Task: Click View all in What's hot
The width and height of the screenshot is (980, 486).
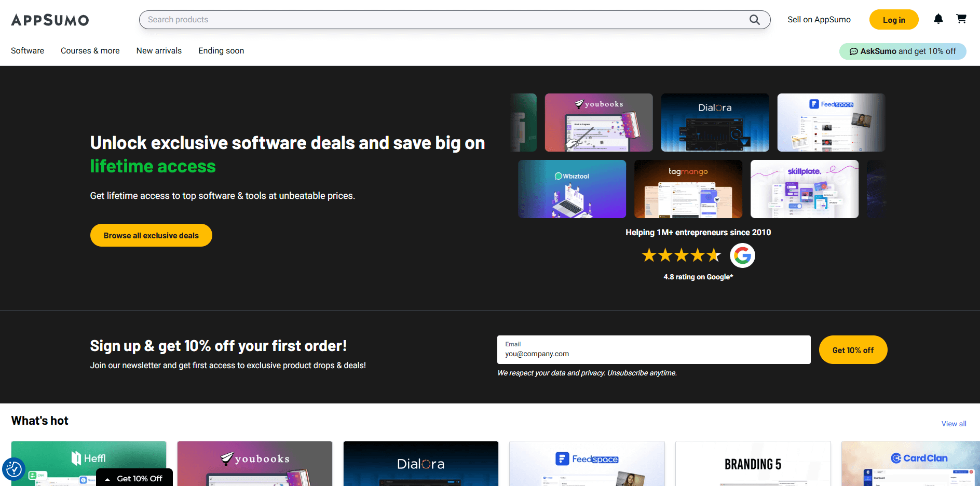Action: tap(954, 424)
